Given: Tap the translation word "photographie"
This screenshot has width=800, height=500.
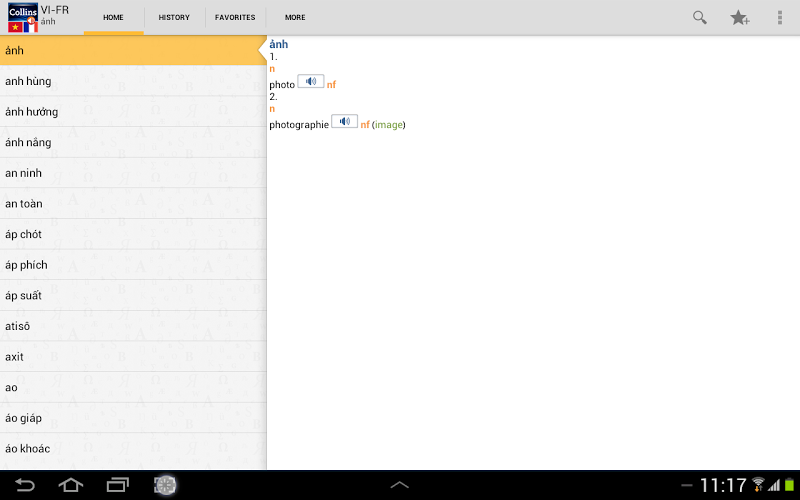Looking at the screenshot, I should 299,124.
